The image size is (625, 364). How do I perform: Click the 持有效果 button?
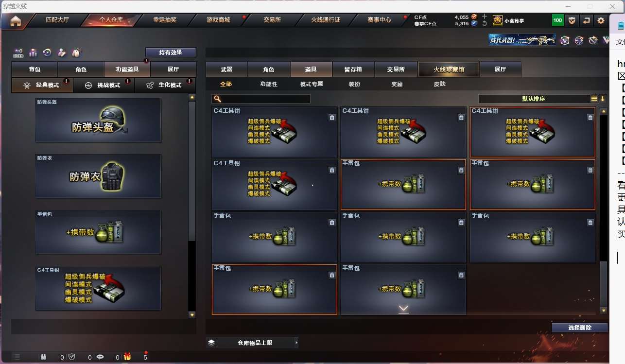[171, 52]
